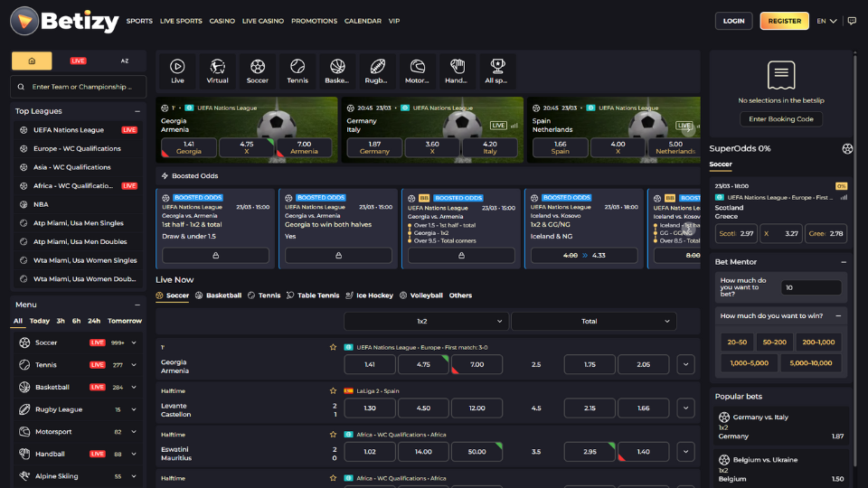Filter menu by Tomorrow
868x488 pixels.
(x=125, y=321)
